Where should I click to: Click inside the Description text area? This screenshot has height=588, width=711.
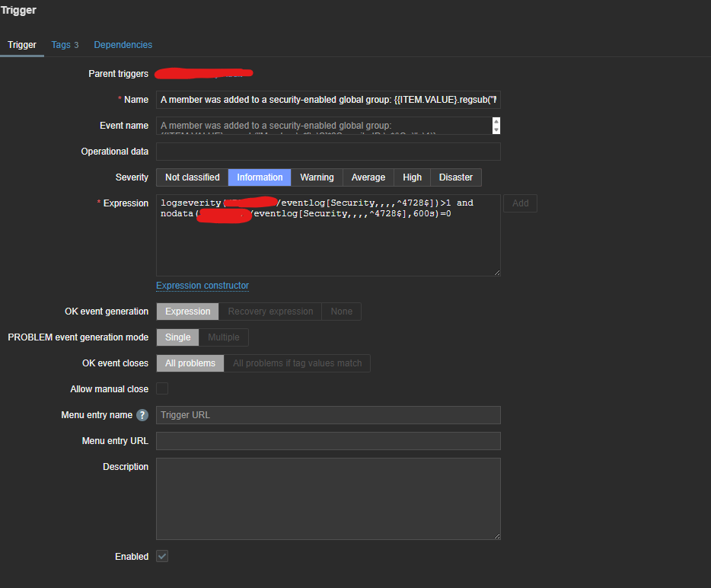328,499
